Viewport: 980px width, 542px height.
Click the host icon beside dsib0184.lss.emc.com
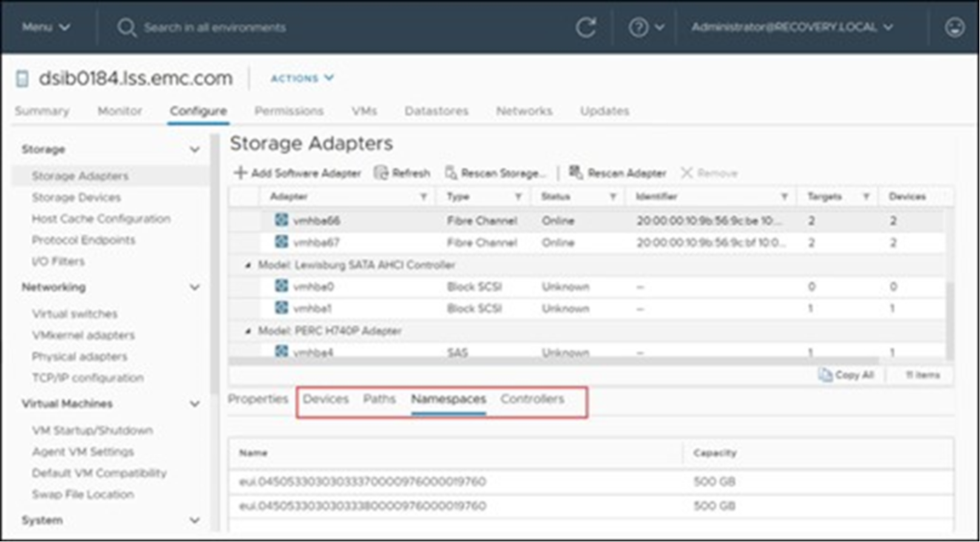click(22, 79)
